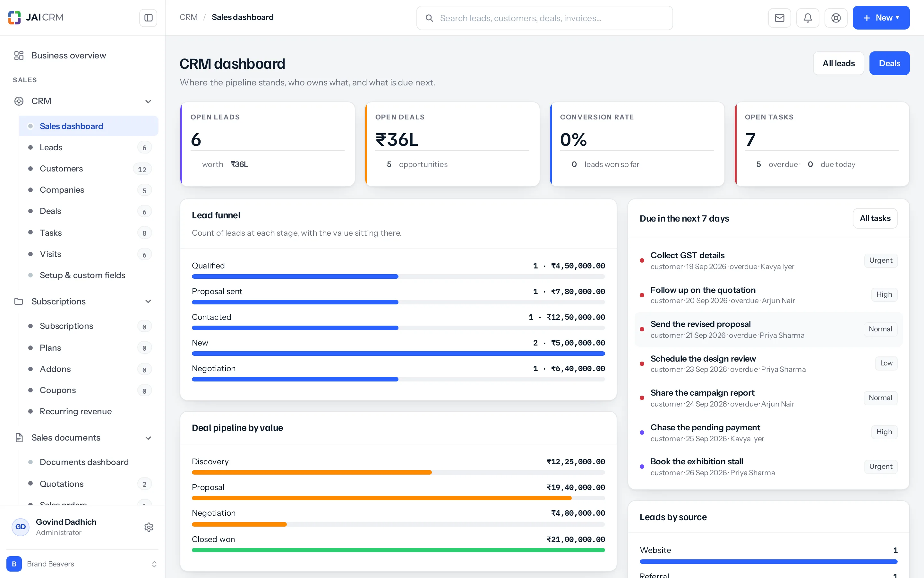Click the CRM breadcrumb link
924x578 pixels.
(189, 17)
